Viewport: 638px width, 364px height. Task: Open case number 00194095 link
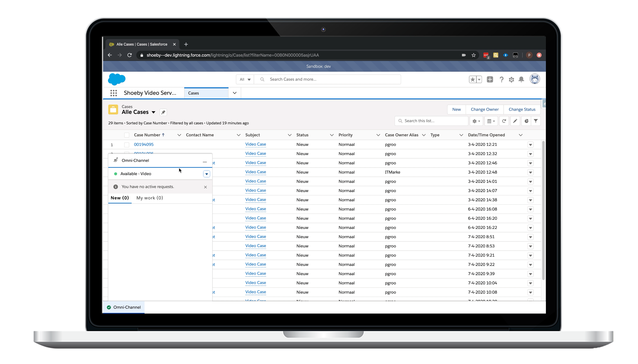144,145
